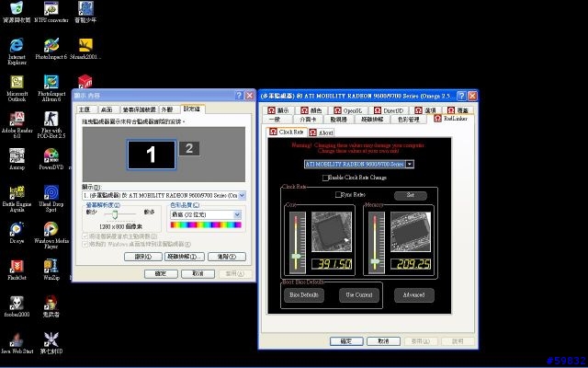
Task: Click the Set clock rate button
Action: (x=411, y=195)
